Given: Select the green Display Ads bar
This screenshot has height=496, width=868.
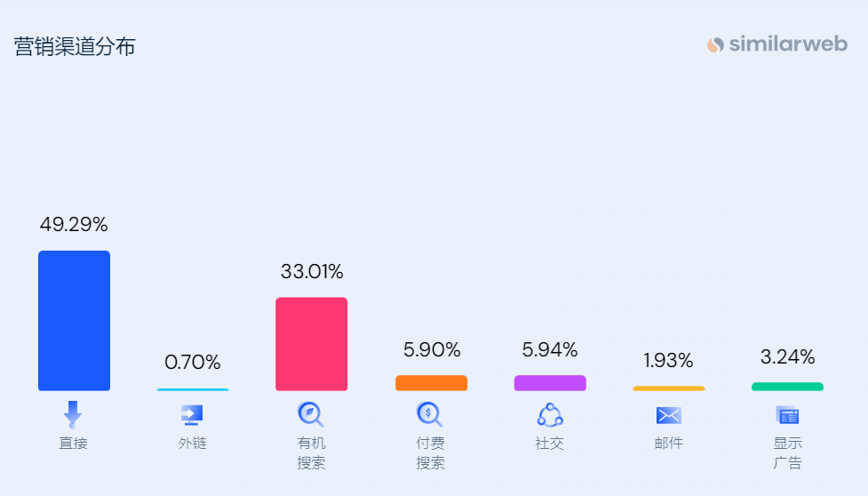Looking at the screenshot, I should [787, 387].
